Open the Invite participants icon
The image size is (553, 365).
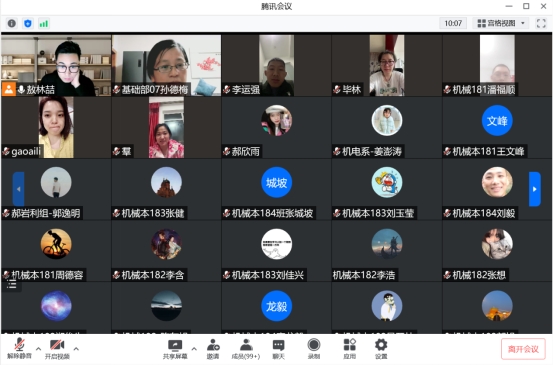(213, 349)
